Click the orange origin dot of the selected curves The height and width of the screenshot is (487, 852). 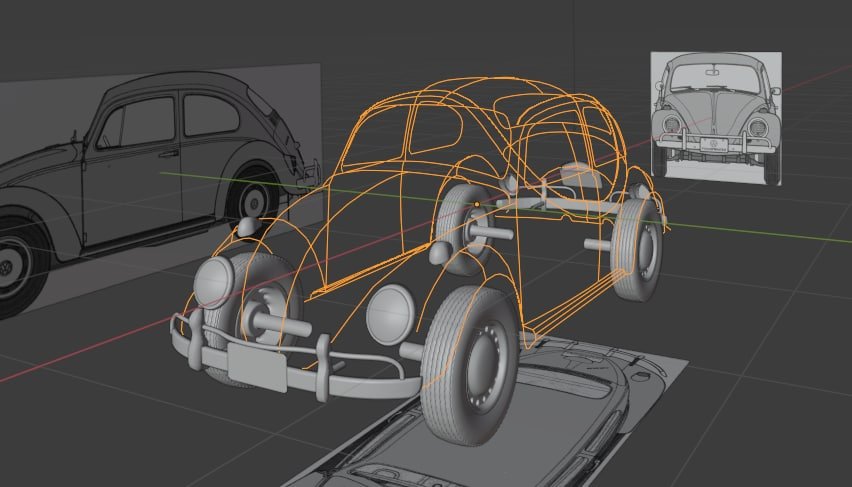(x=477, y=205)
